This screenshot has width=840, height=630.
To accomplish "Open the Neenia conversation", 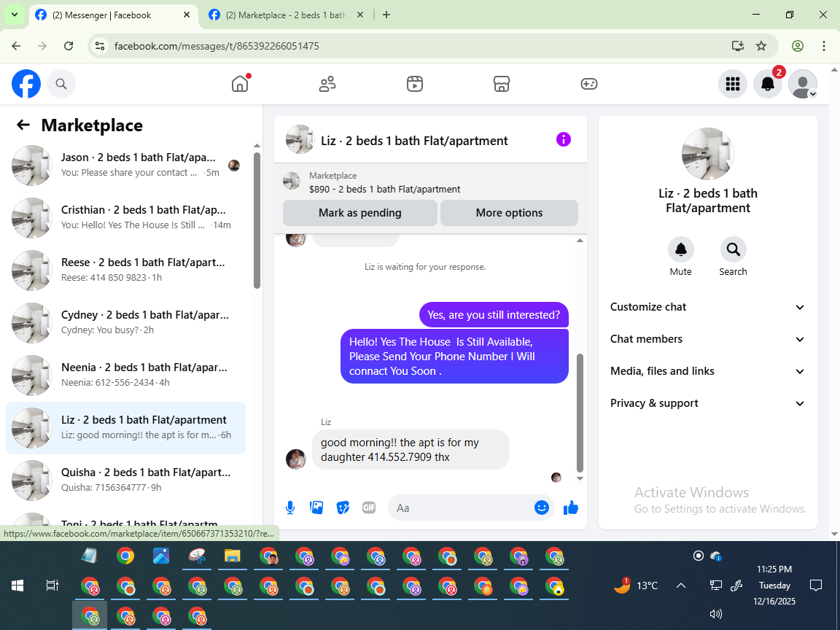I will (x=126, y=376).
